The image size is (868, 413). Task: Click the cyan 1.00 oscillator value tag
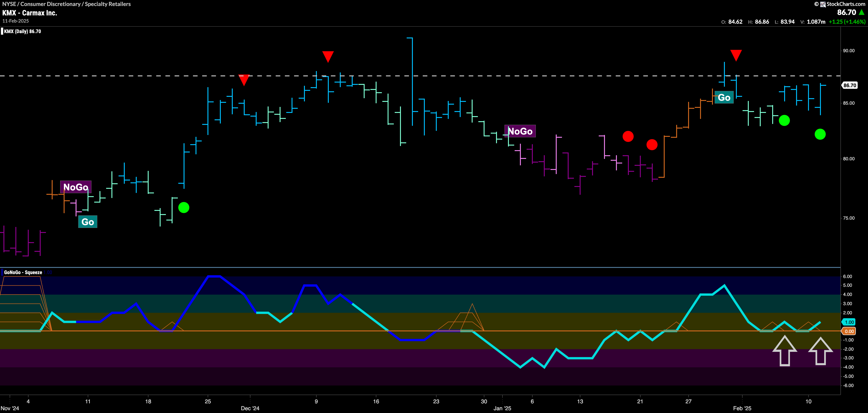coord(849,322)
